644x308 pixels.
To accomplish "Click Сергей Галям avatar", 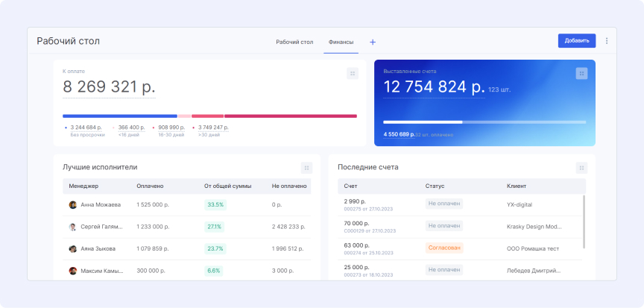I will click(x=73, y=227).
